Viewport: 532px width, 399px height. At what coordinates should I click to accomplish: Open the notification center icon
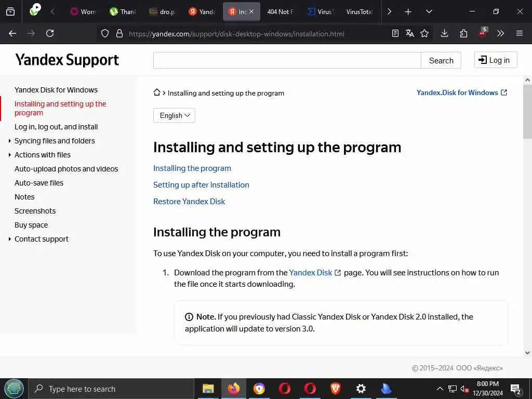[516, 389]
